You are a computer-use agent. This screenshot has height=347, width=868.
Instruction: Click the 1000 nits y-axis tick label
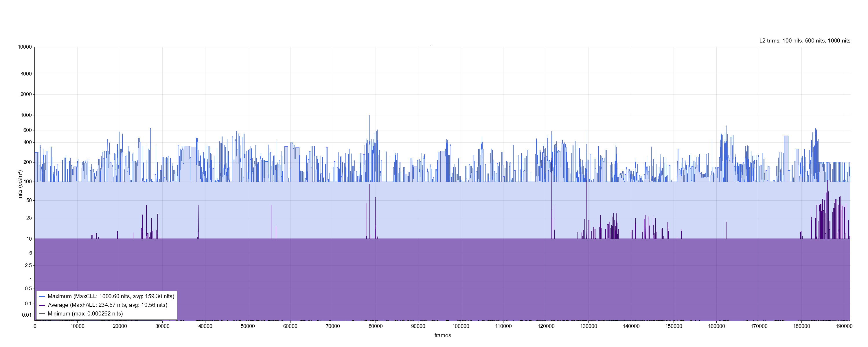click(x=26, y=115)
